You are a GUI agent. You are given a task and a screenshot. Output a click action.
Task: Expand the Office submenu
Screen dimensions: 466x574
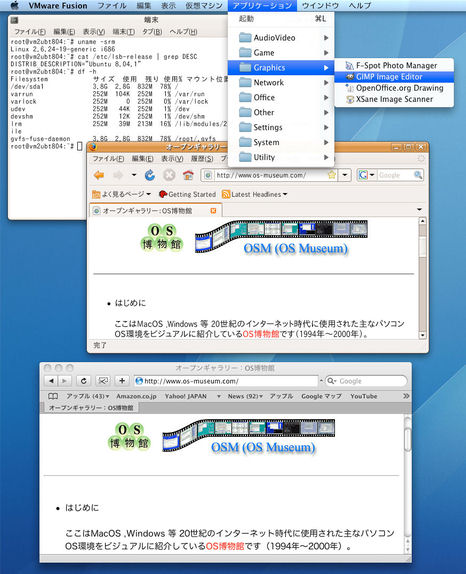pyautogui.click(x=281, y=97)
